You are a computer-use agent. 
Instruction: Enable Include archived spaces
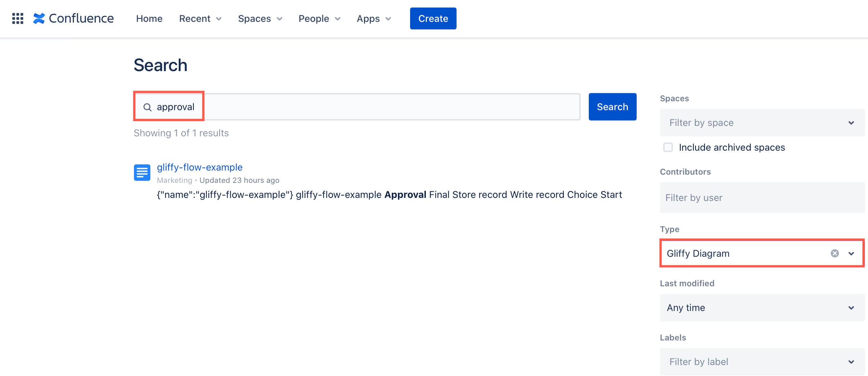(668, 147)
